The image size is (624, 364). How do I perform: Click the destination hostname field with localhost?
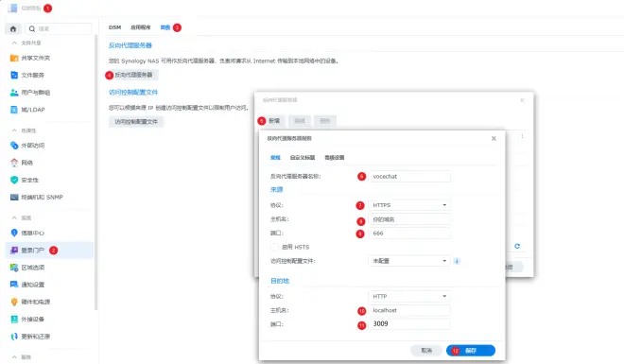pos(409,310)
